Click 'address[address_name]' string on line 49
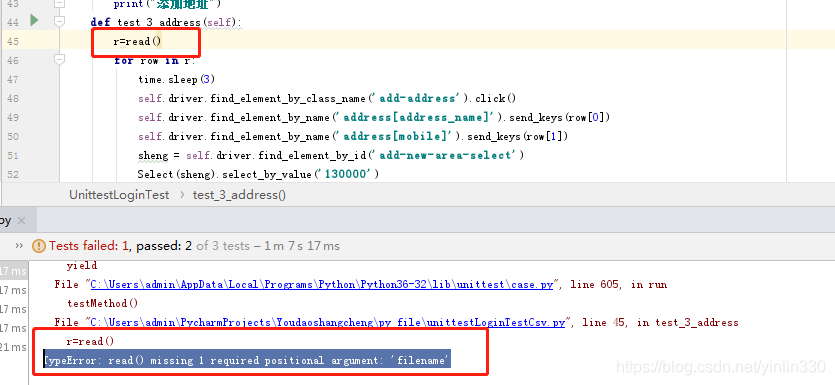The width and height of the screenshot is (835, 385). coord(417,118)
